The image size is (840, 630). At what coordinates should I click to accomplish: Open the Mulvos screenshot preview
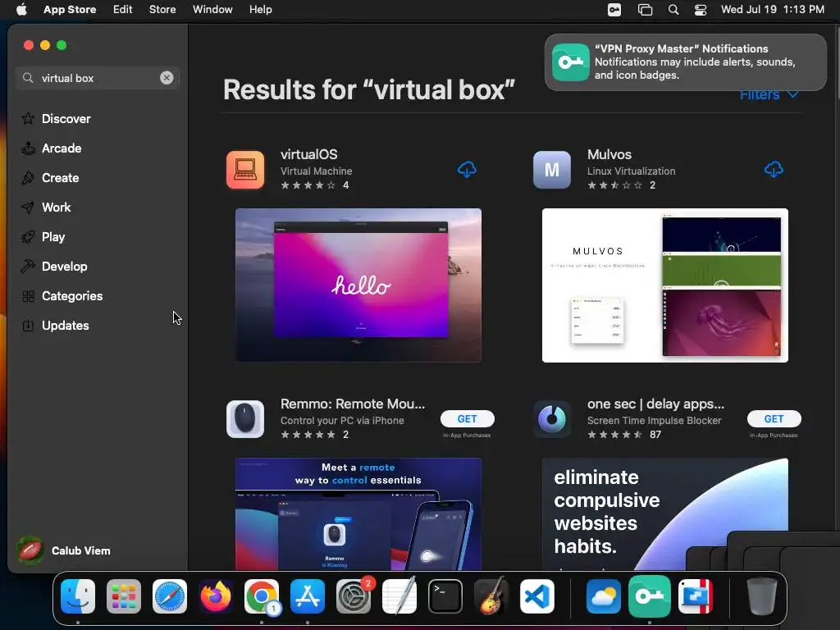664,285
